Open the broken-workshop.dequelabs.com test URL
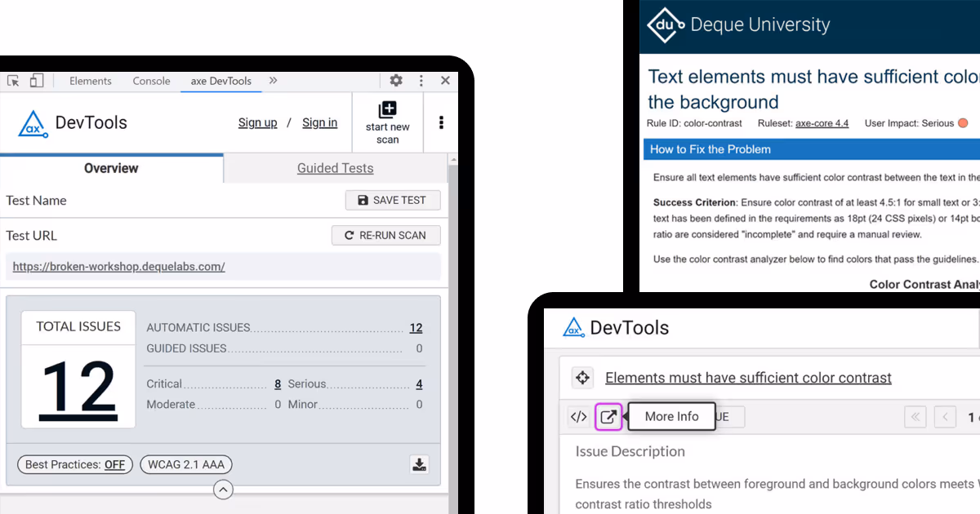Image resolution: width=980 pixels, height=514 pixels. point(119,267)
